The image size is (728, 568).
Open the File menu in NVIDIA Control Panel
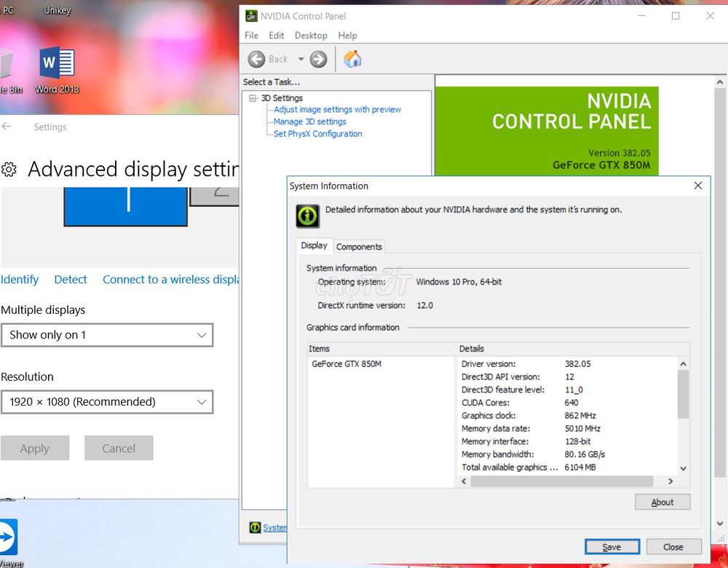(251, 35)
